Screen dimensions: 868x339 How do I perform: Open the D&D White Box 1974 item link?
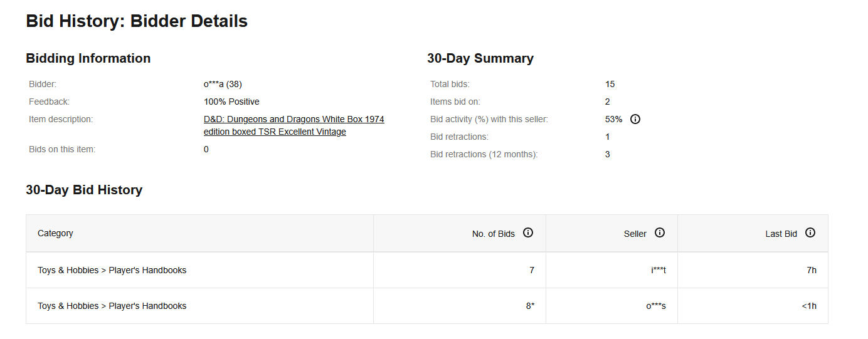[x=294, y=125]
